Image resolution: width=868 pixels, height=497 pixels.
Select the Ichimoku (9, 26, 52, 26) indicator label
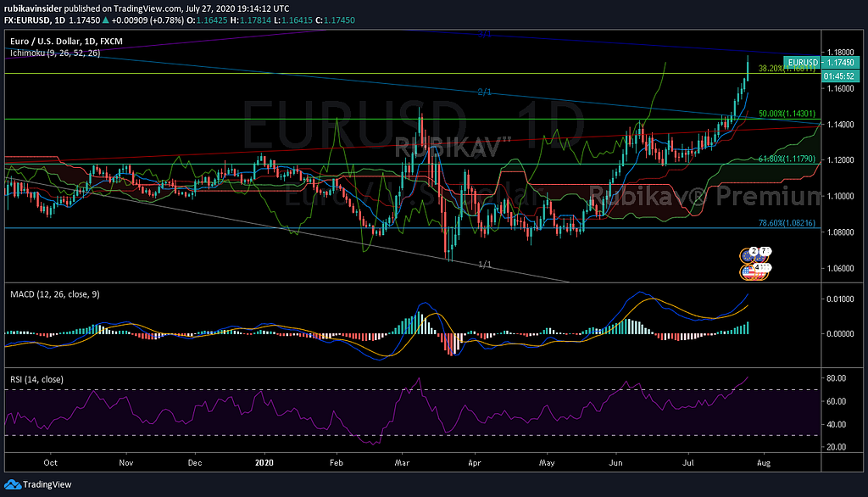click(x=55, y=53)
